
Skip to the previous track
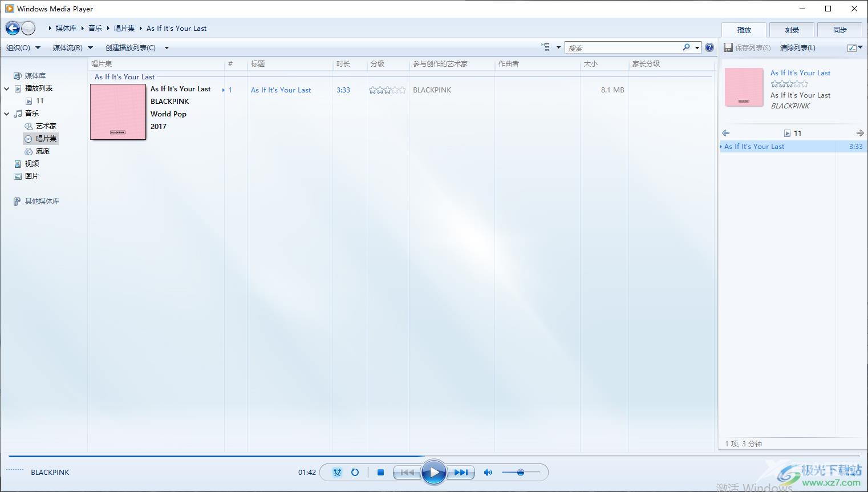[x=407, y=472]
